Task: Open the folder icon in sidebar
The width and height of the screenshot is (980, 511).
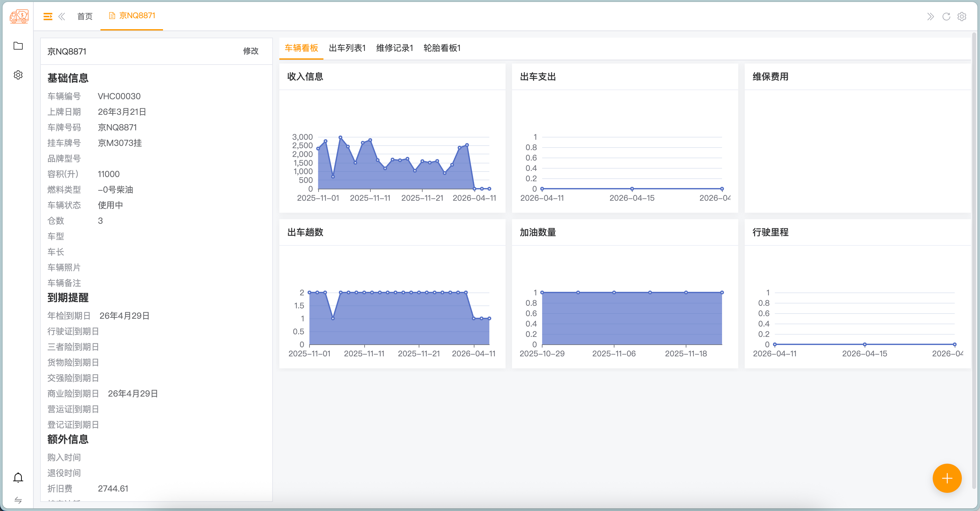Action: click(x=18, y=46)
